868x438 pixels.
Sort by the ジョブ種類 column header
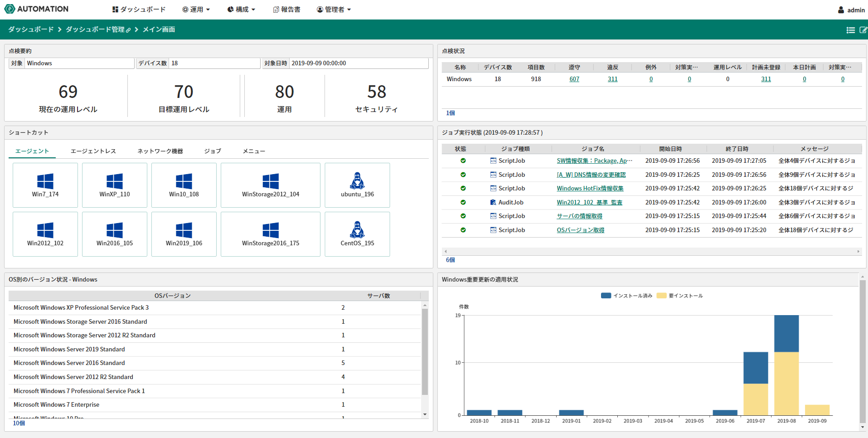[516, 149]
